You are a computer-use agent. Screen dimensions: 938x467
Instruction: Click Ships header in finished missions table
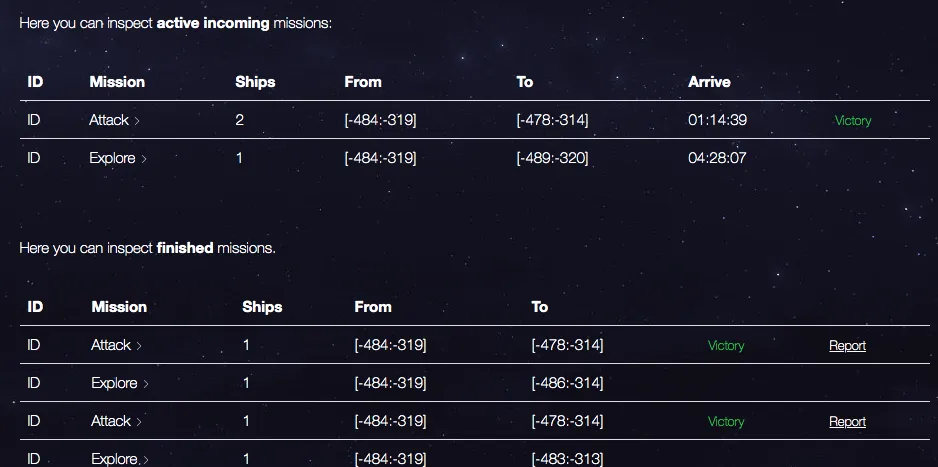pos(262,307)
